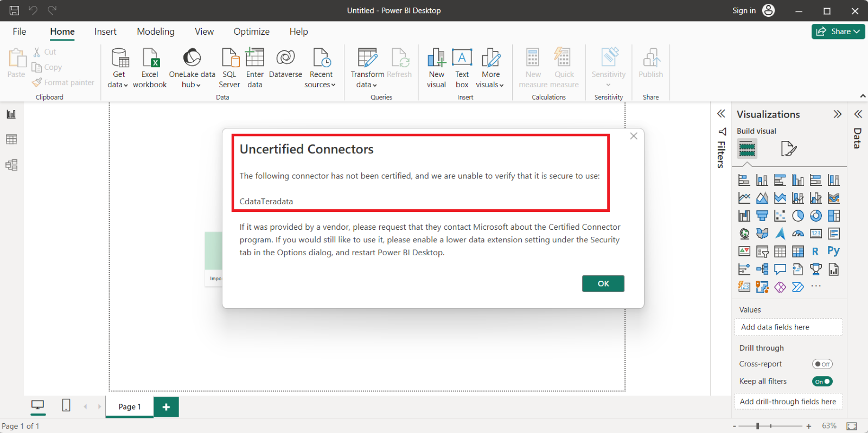This screenshot has height=433, width=868.
Task: Open the Help ribbon tab
Action: click(298, 31)
